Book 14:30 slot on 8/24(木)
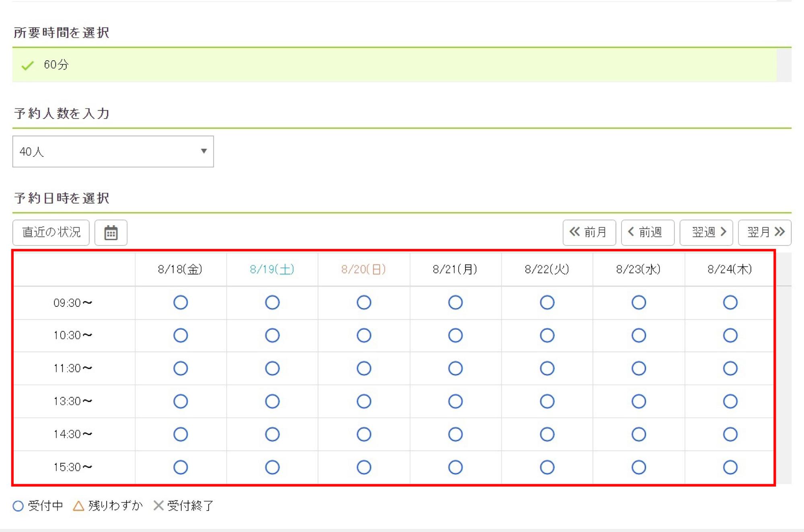The height and width of the screenshot is (532, 804). (730, 434)
